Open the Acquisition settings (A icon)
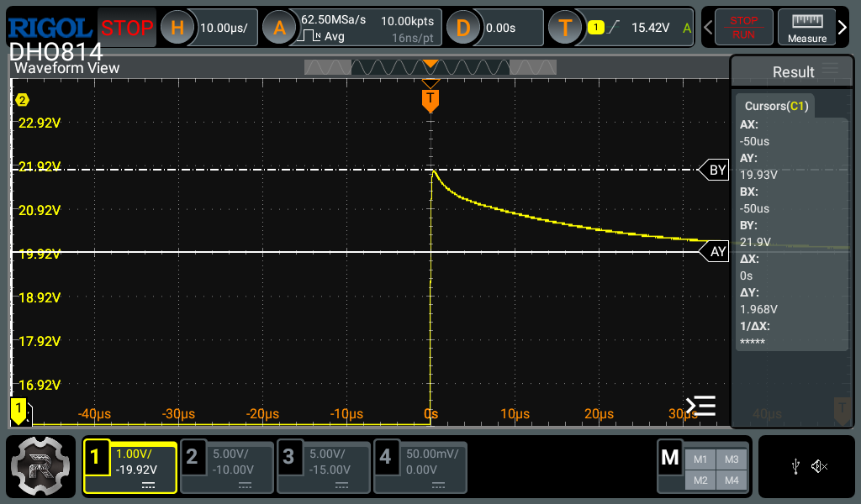This screenshot has width=861, height=504. point(279,28)
